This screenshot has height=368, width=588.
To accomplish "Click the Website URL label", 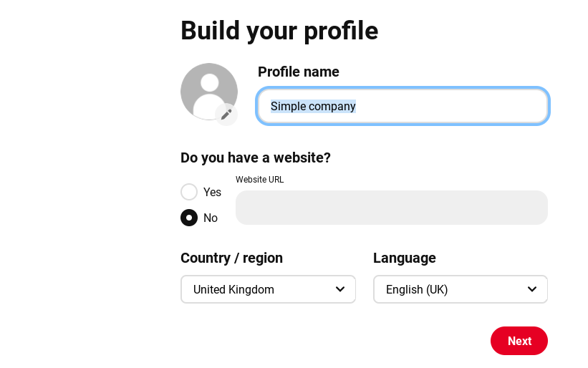I will click(x=259, y=180).
